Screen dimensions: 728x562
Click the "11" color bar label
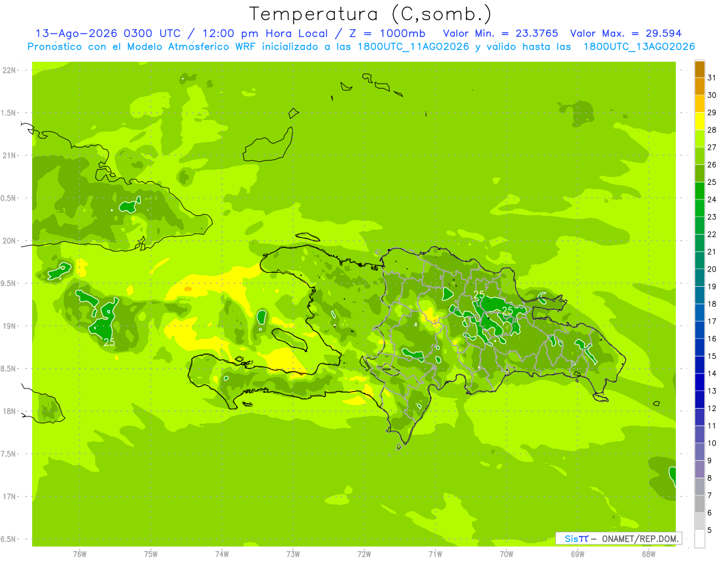712,426
